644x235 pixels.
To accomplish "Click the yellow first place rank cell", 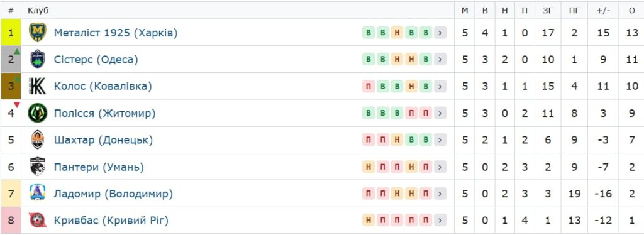I will pyautogui.click(x=11, y=33).
